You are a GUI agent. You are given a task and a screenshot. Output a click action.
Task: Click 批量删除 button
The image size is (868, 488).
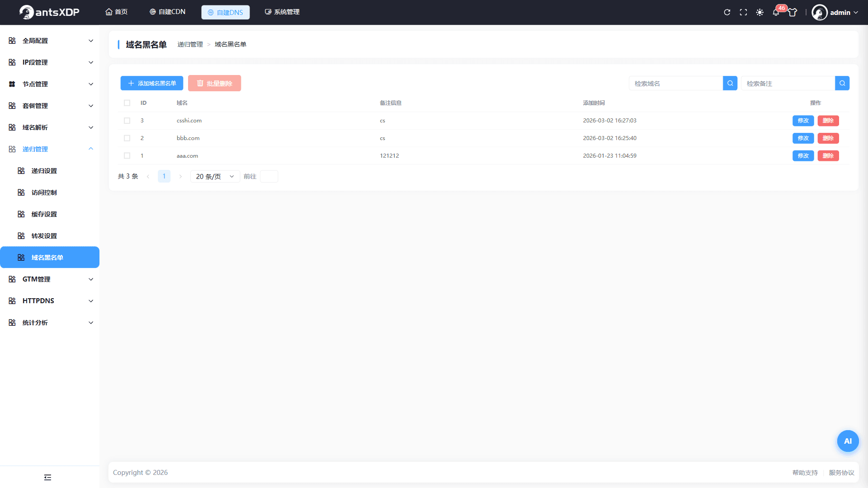[x=215, y=83]
